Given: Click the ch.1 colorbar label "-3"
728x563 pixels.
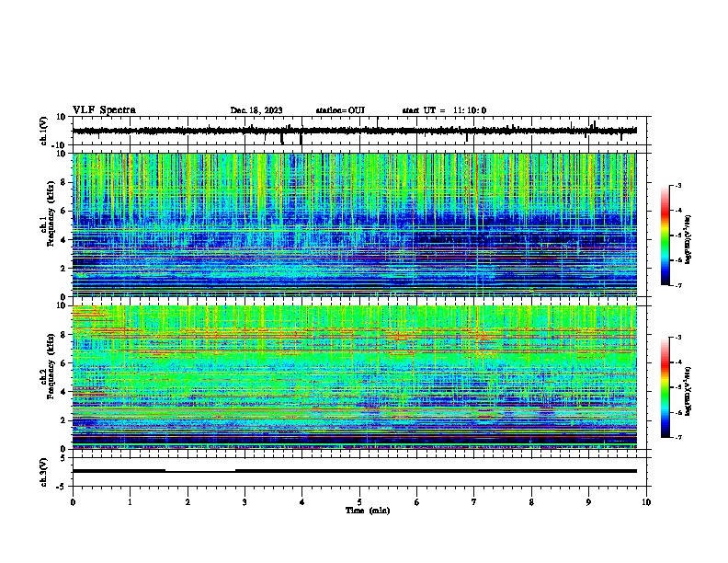Looking at the screenshot, I should 677,185.
